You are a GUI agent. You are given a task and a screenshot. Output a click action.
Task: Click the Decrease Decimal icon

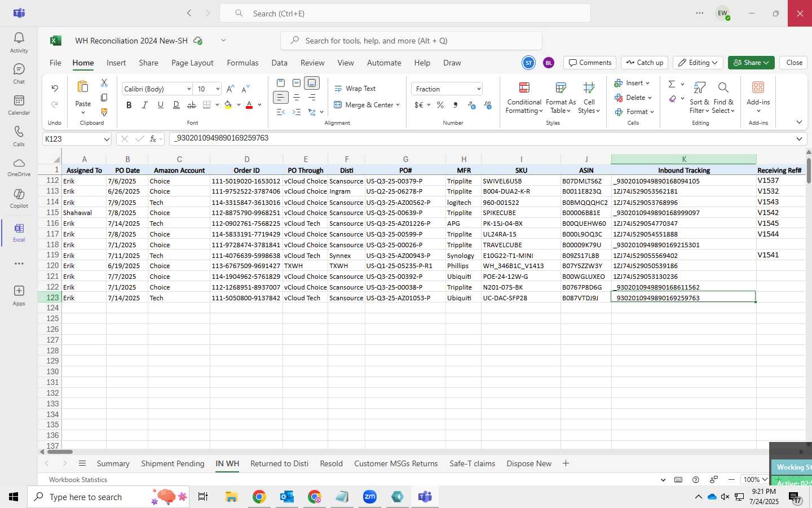point(488,105)
